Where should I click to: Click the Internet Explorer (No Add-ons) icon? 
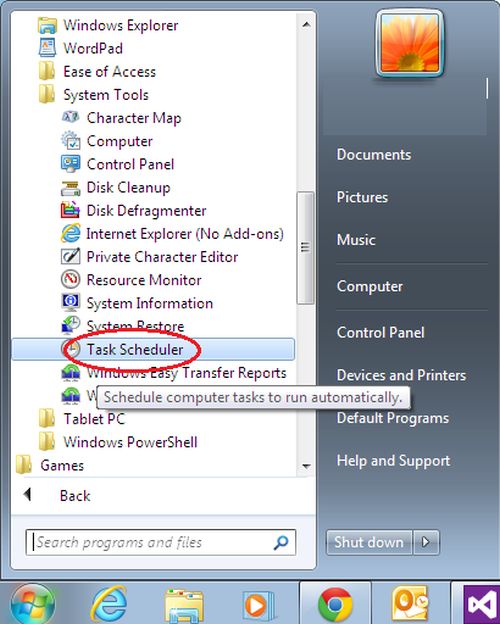coord(70,233)
